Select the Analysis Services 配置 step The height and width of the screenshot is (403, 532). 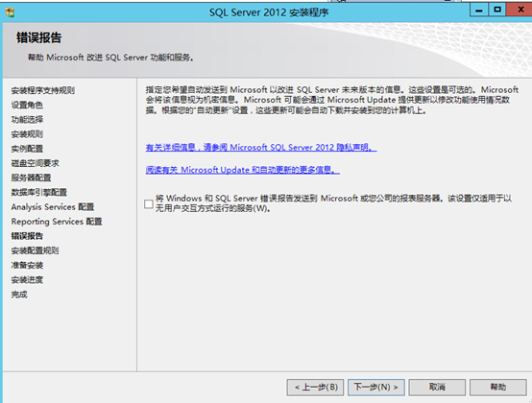[x=53, y=207]
